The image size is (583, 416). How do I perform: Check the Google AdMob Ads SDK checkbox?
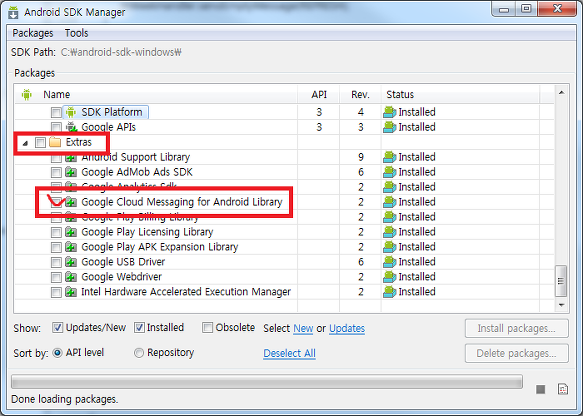56,172
